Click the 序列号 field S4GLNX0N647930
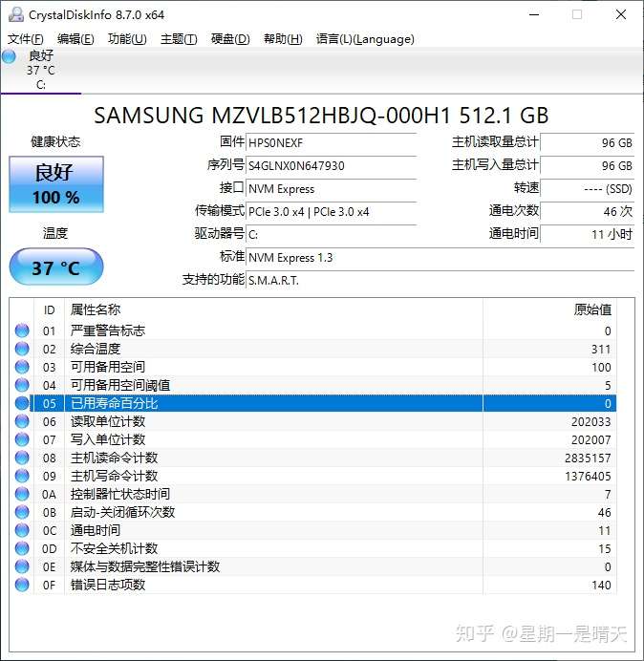Screen dimensions: 644x661 pos(331,165)
